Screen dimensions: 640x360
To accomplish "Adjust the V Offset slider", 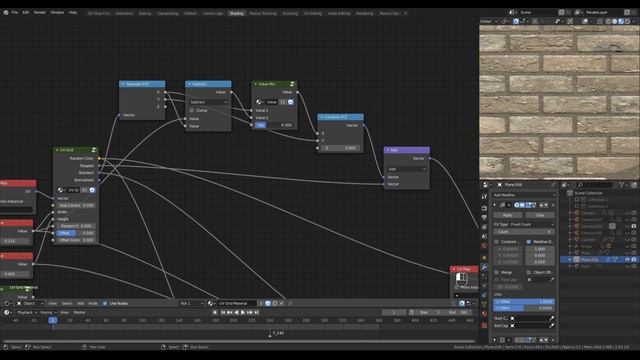I will tap(524, 308).
